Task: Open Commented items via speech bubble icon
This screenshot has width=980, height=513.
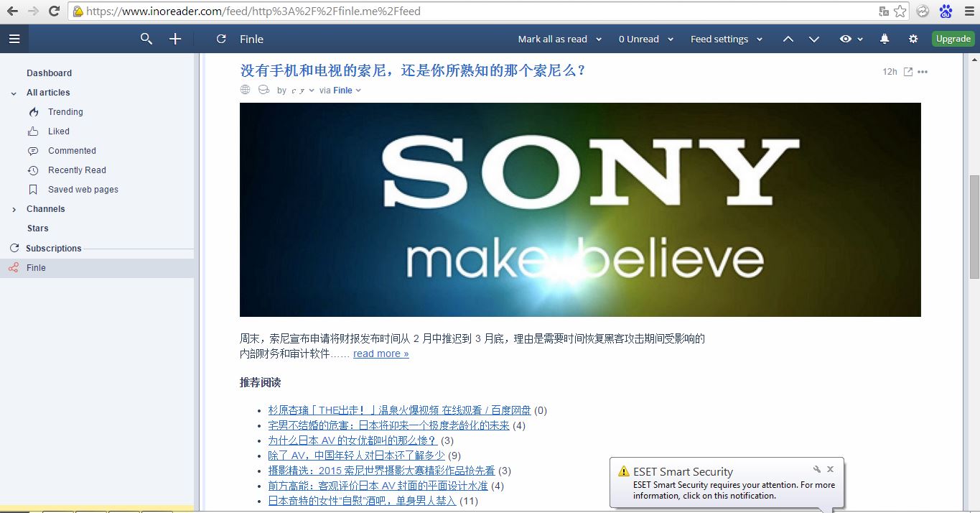Action: coord(34,150)
